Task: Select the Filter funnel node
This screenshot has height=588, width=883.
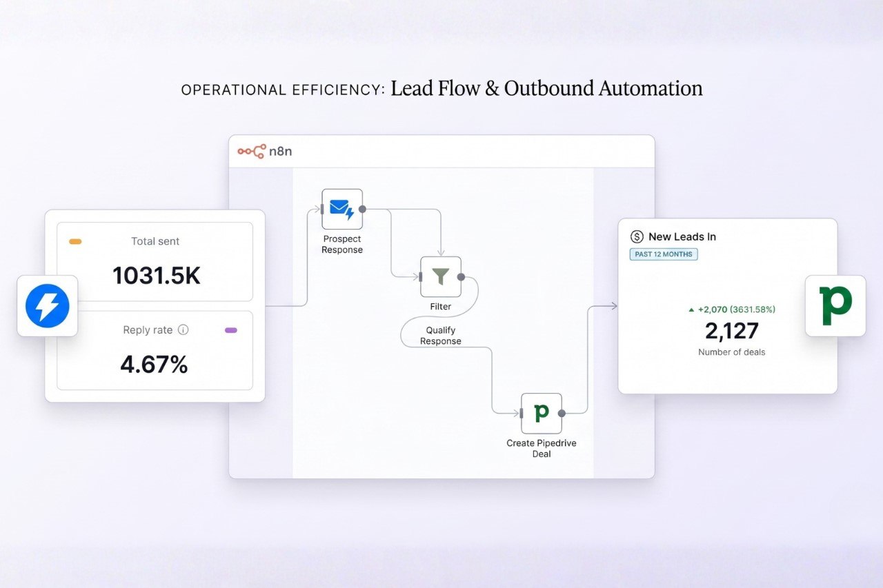Action: pyautogui.click(x=440, y=276)
